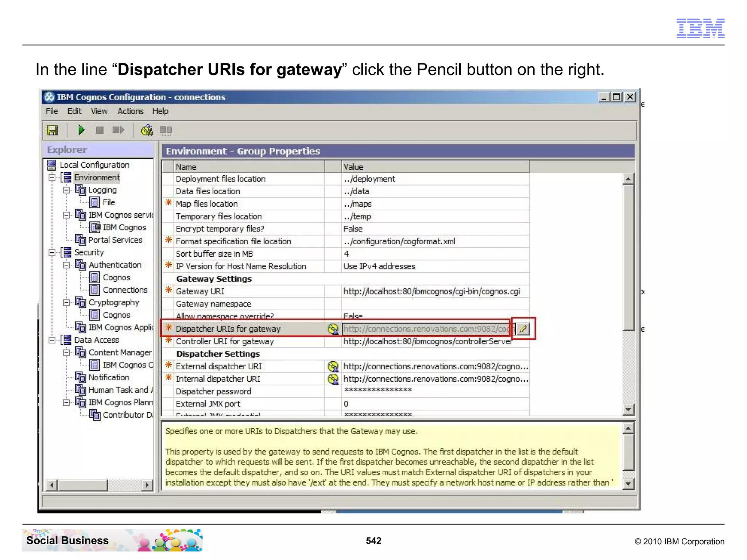747x560 pixels.
Task: Click the Sort buffer size value 4
Action: click(435, 254)
